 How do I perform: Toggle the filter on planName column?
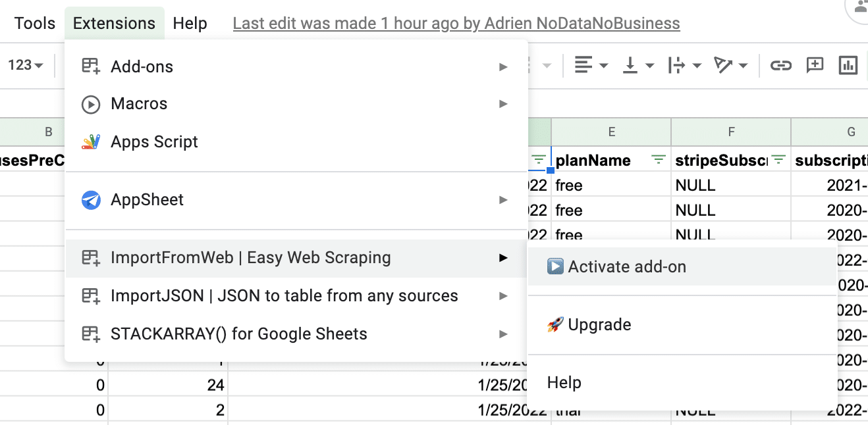[657, 160]
